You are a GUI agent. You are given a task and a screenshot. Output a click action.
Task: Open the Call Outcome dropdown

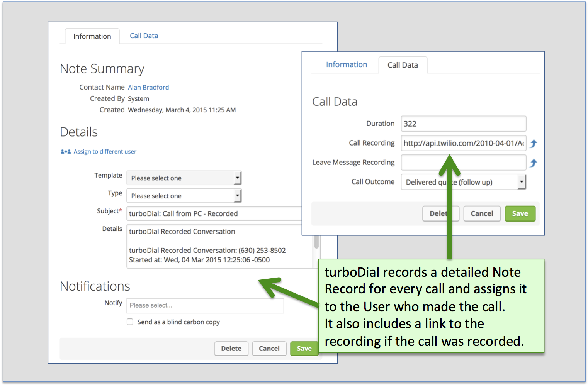coord(464,182)
